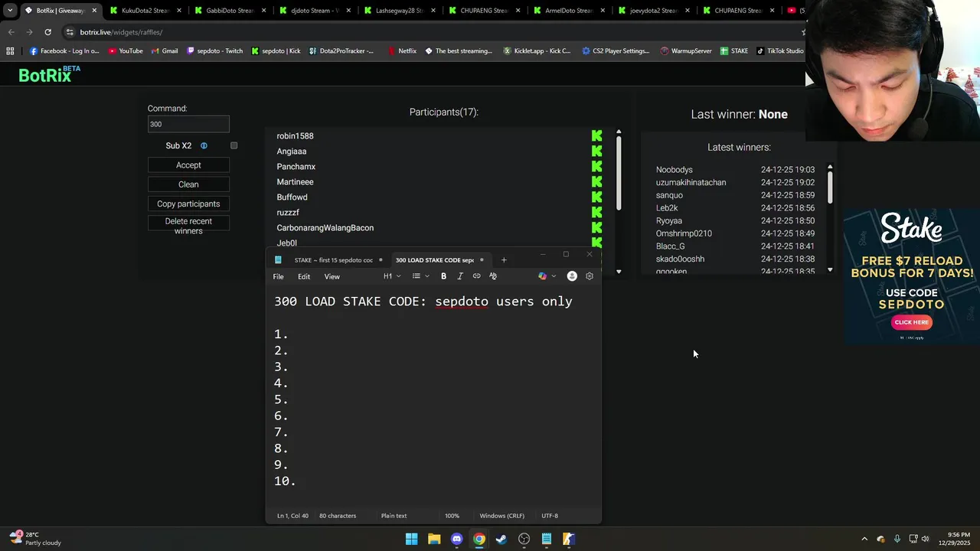Viewport: 980px width, 551px height.
Task: Open the 'sepdoto - Twitch' bookmark
Action: tap(215, 51)
